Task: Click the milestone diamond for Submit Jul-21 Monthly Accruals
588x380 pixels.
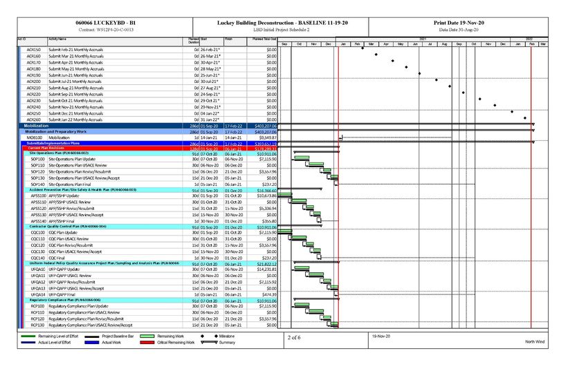Action: pos(436,79)
